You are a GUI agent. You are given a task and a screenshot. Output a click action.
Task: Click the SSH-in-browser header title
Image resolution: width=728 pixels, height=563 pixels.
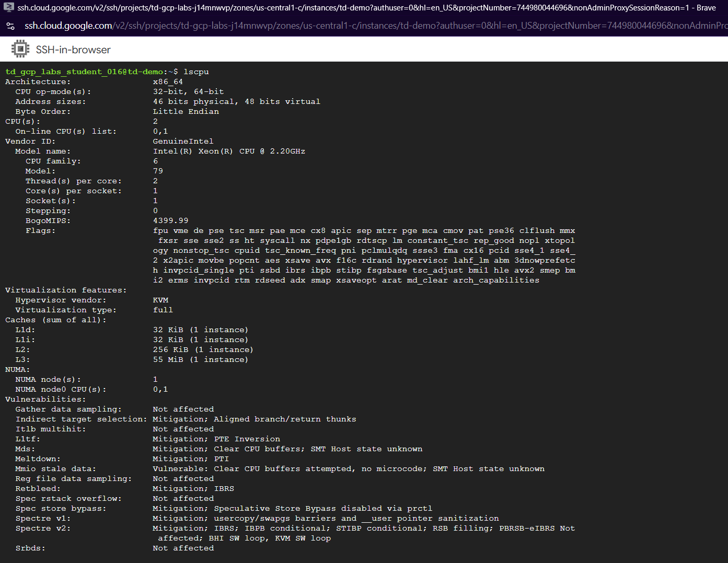[x=73, y=50]
